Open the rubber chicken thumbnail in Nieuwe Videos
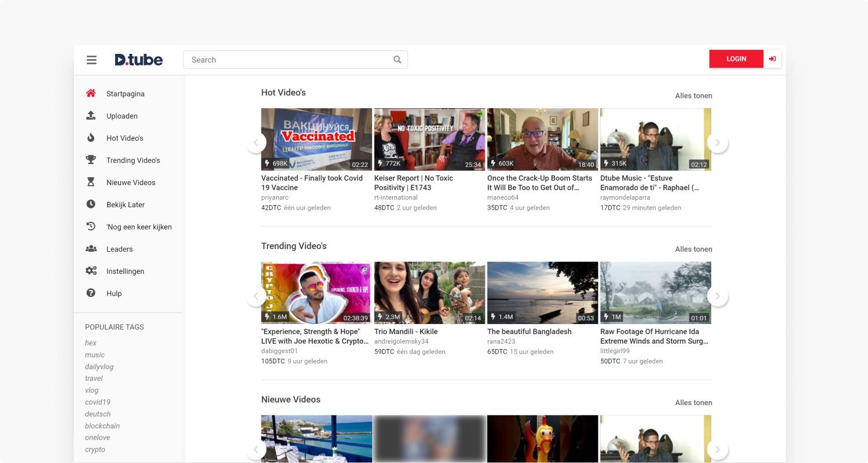 click(543, 439)
